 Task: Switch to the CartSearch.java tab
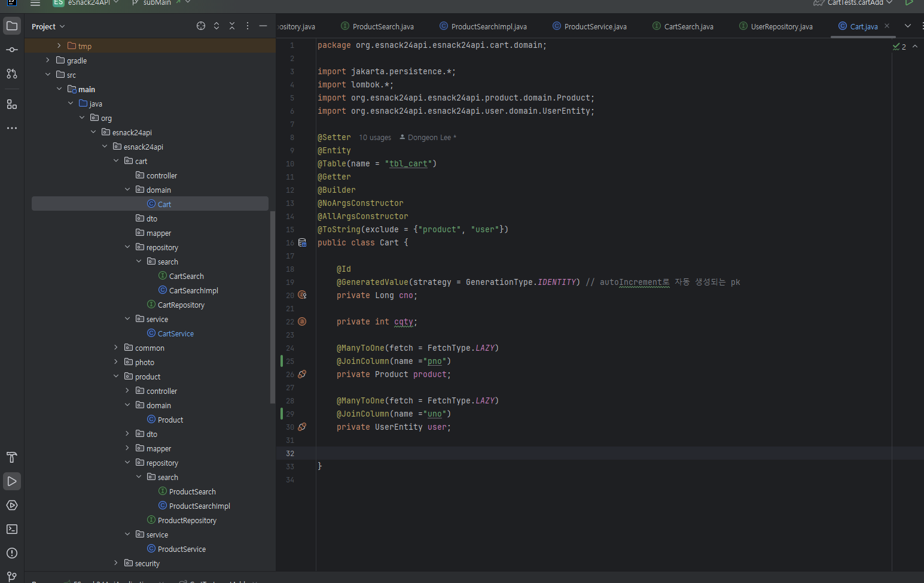click(688, 26)
